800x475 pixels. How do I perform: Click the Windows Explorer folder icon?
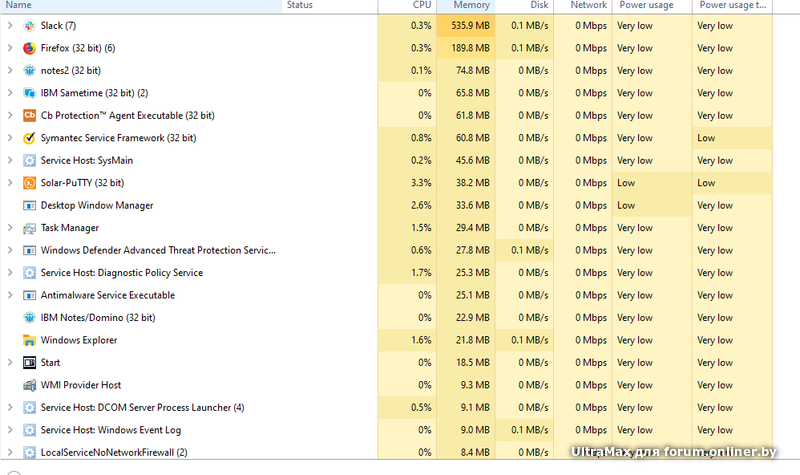coord(30,340)
